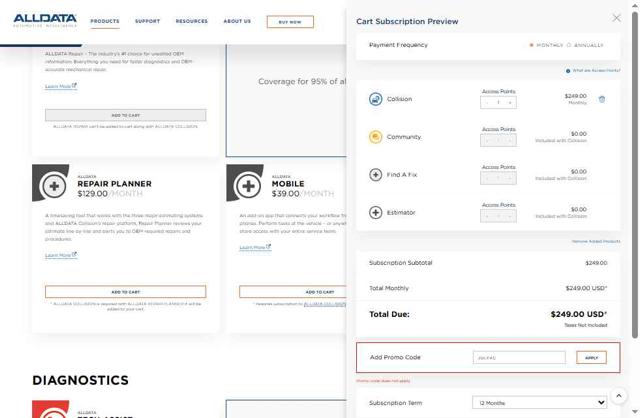Increase Estimator access points

(x=510, y=216)
